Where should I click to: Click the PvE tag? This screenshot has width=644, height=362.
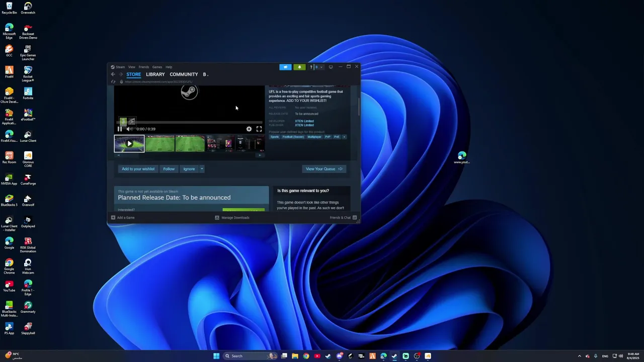click(337, 137)
